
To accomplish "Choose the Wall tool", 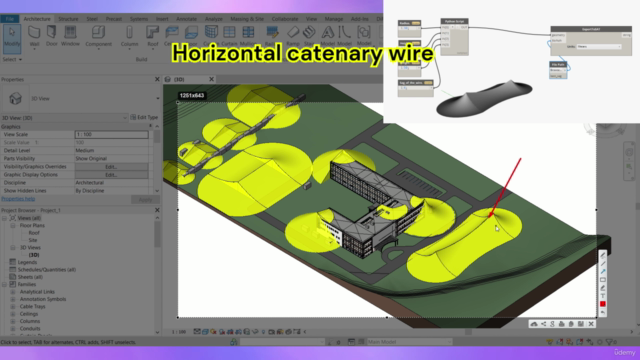I will (x=34, y=36).
